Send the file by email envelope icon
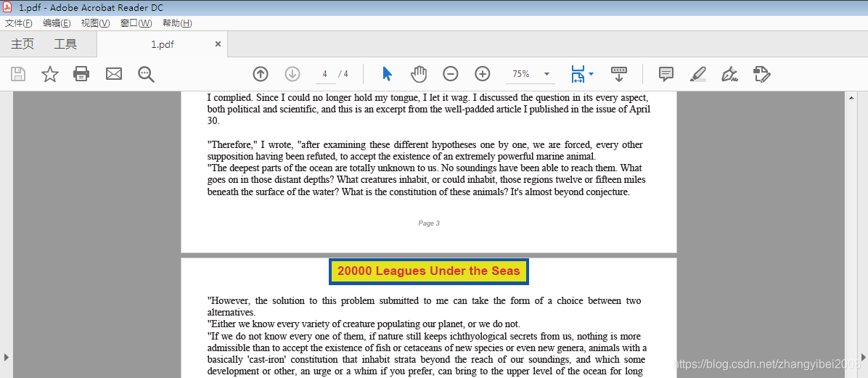 tap(113, 73)
